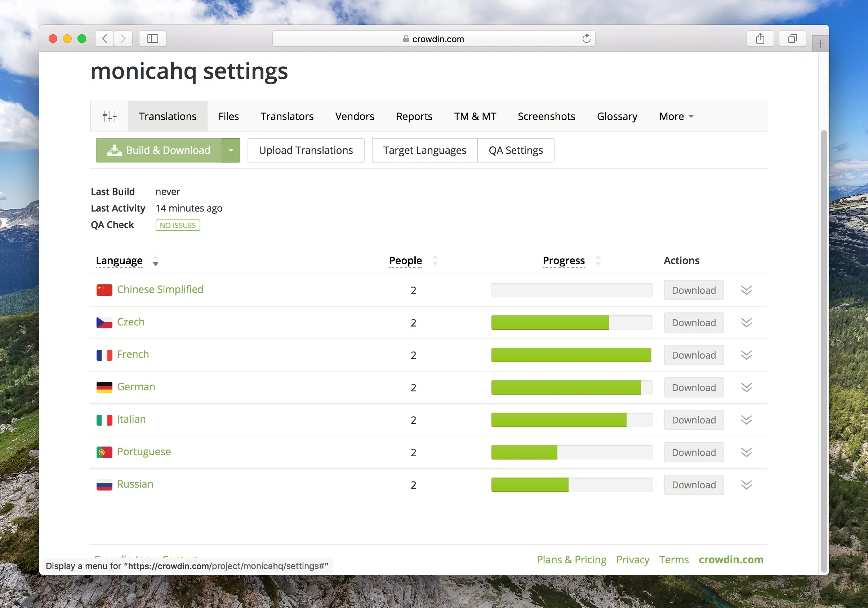Switch to the Translations tab

(168, 116)
